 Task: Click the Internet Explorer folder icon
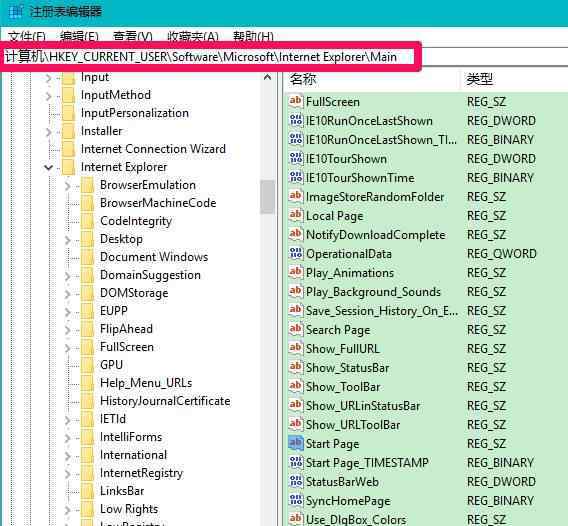(x=68, y=167)
